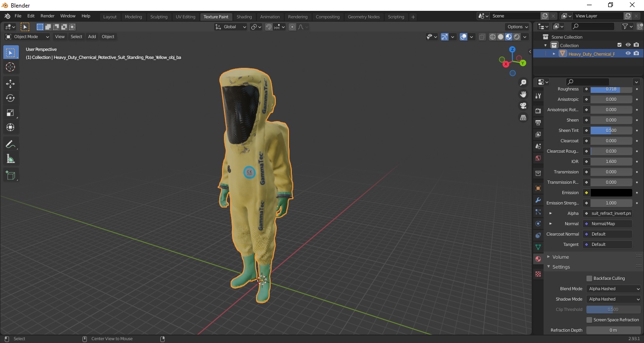The image size is (644, 343).
Task: Click the Sheen Tint 0.500 slider
Action: (x=611, y=131)
